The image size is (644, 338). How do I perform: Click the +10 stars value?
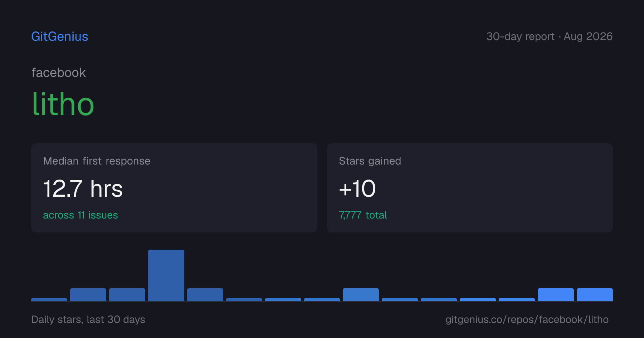point(357,188)
